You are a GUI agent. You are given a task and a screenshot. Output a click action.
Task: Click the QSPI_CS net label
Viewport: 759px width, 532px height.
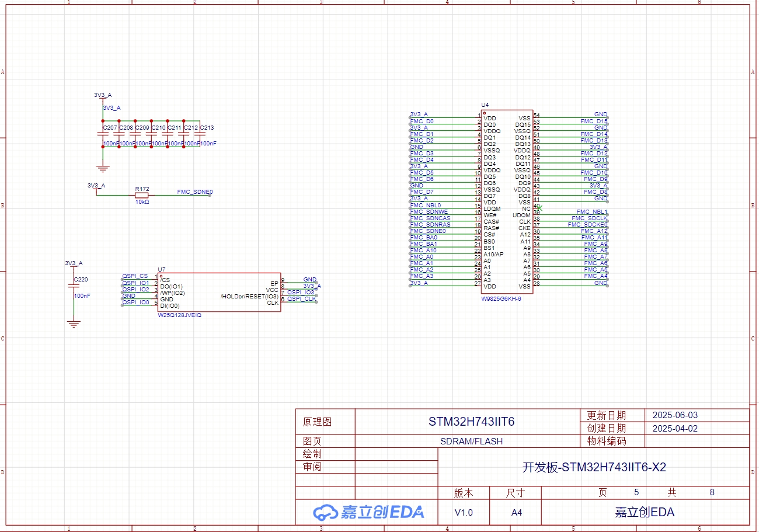[x=135, y=276]
